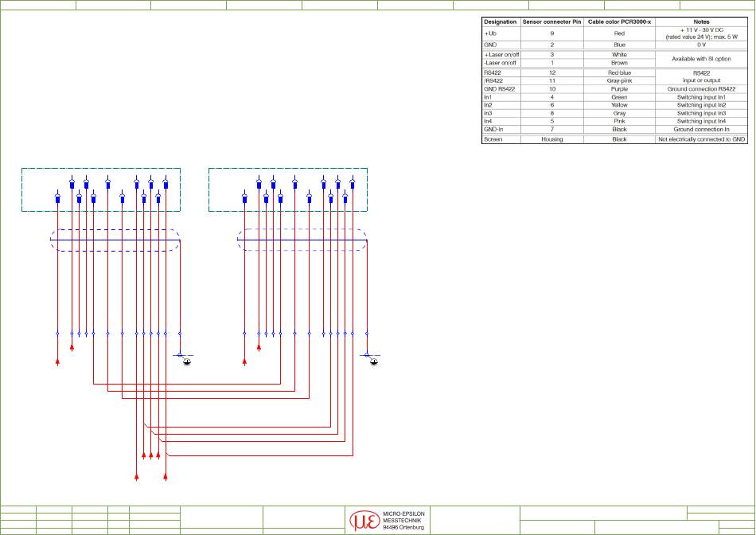Viewport: 756px width, 535px height.
Task: Click pin number '11' in /RS422 row
Action: 551,81
